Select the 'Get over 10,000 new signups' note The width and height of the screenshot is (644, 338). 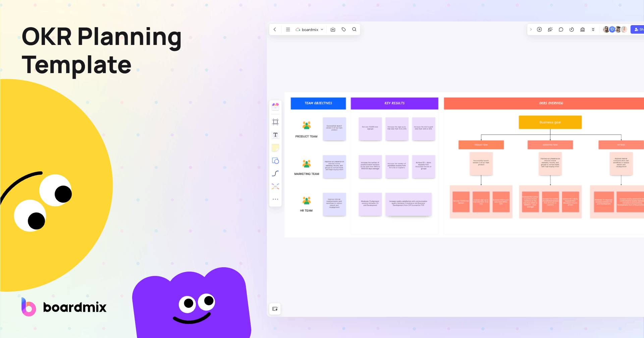(370, 129)
